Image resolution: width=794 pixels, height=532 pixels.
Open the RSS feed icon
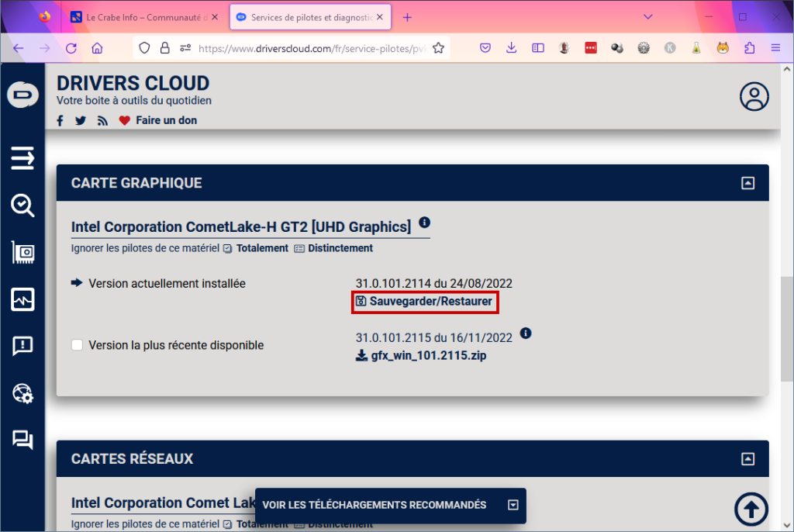coord(103,120)
